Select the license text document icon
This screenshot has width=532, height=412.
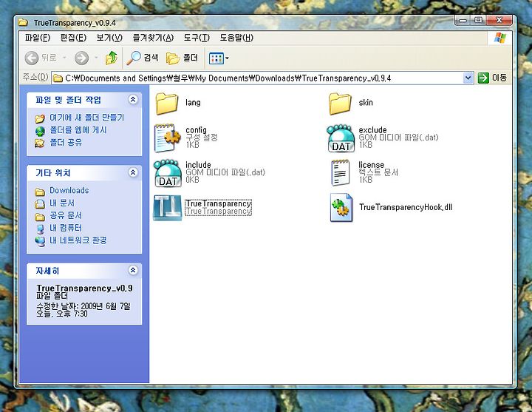(x=341, y=173)
